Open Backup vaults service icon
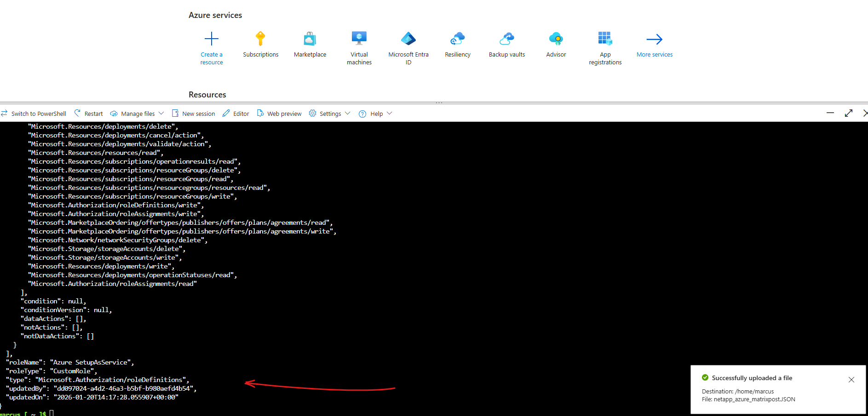 click(x=506, y=39)
